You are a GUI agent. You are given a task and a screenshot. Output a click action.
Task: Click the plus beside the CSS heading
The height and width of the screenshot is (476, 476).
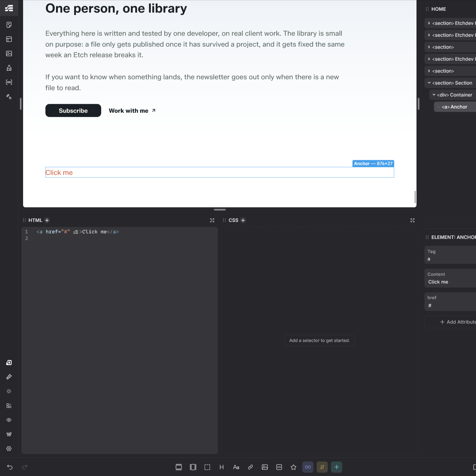243,220
